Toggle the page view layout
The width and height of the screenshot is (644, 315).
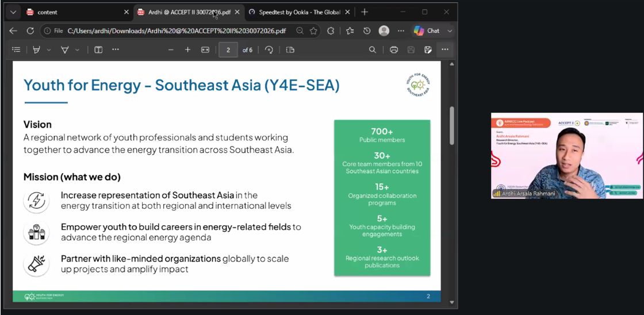(290, 49)
